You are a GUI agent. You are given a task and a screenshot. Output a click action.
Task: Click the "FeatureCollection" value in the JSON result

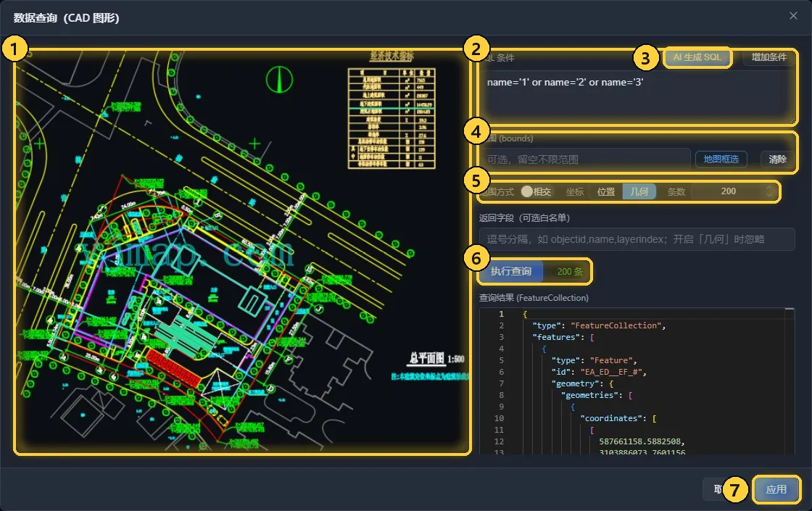(616, 325)
